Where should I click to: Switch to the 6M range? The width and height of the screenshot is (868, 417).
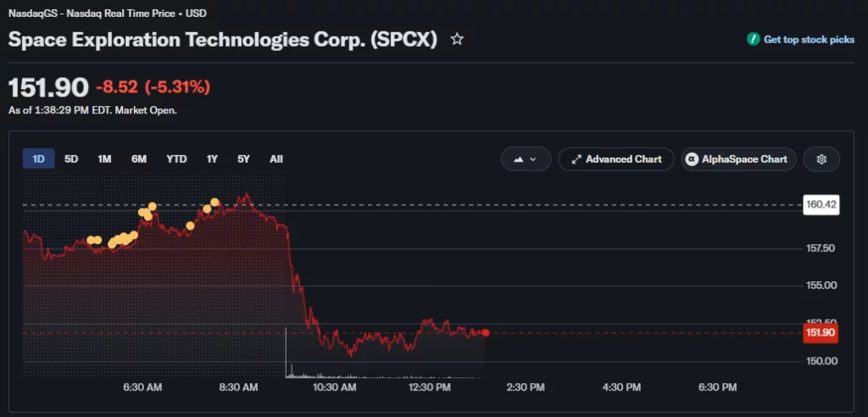tap(139, 159)
